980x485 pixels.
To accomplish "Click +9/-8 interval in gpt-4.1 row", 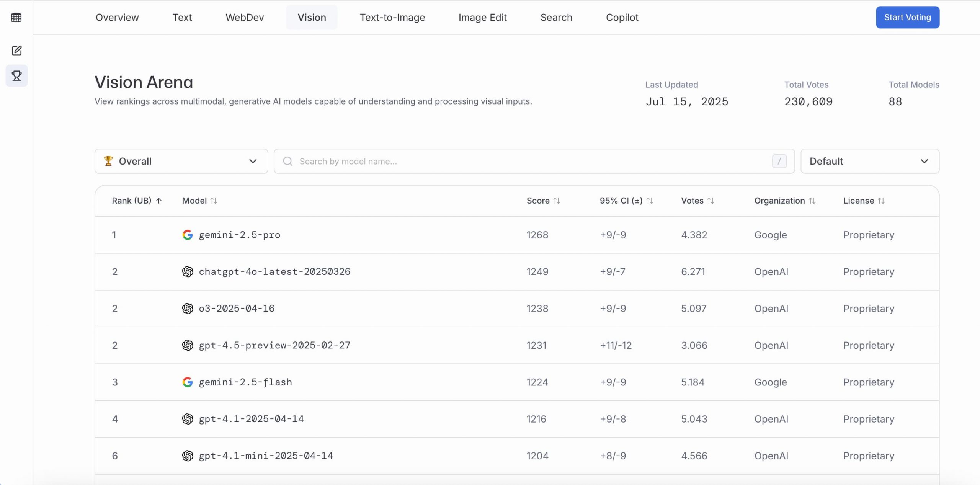I will point(613,419).
